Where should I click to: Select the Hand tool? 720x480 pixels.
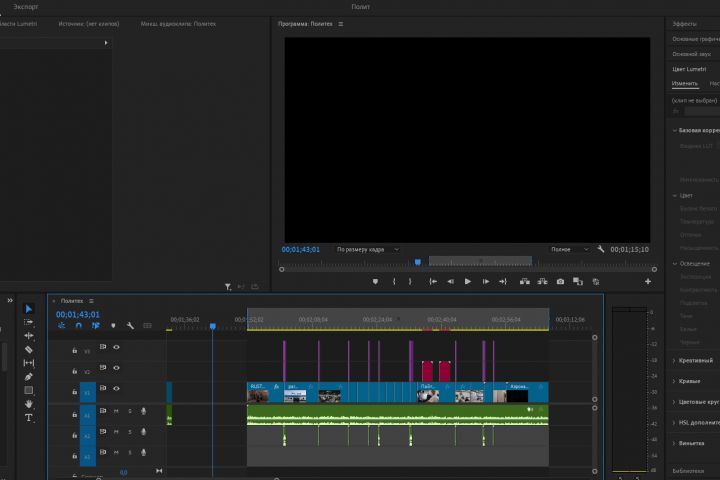[x=28, y=403]
